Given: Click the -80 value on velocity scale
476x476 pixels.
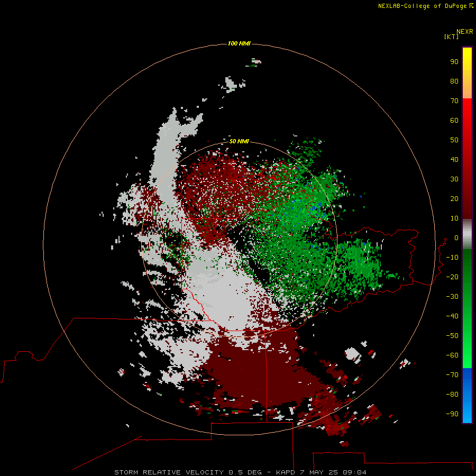Looking at the screenshot, I should [452, 395].
